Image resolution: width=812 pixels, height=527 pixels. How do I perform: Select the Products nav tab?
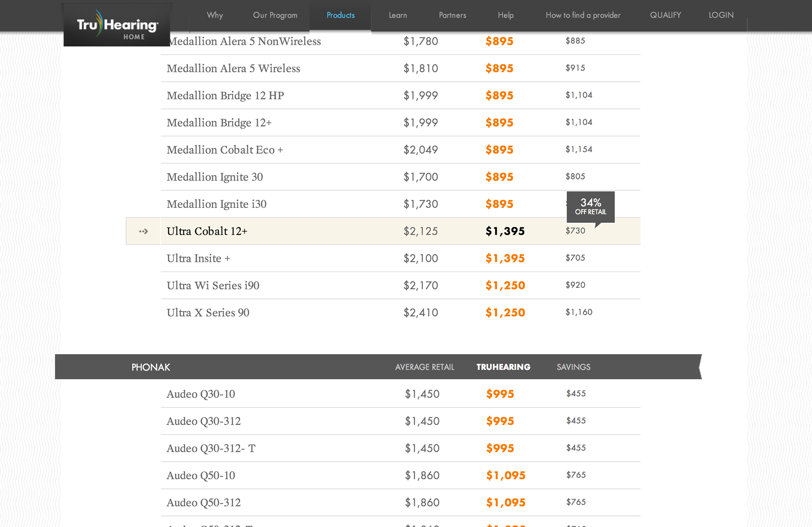[340, 15]
